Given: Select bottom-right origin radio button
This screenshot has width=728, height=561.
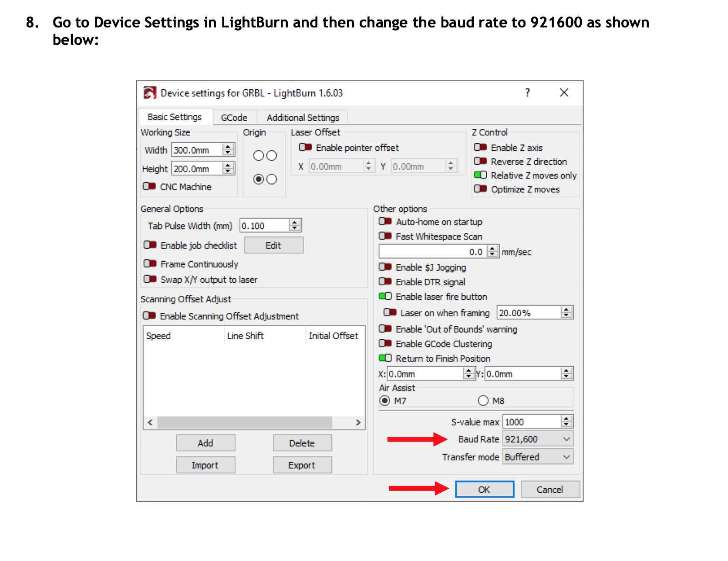Looking at the screenshot, I should point(272,179).
